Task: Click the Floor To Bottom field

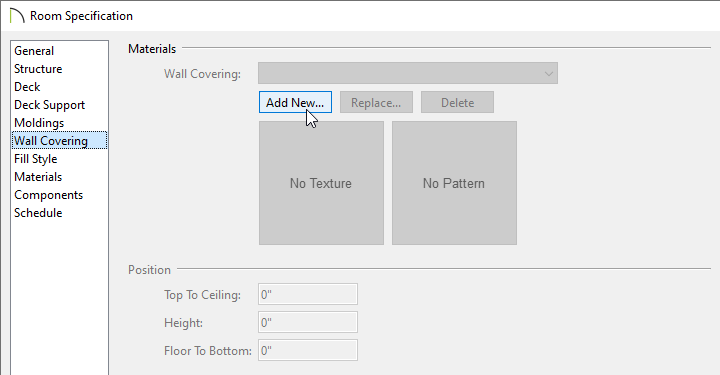Action: pos(308,350)
